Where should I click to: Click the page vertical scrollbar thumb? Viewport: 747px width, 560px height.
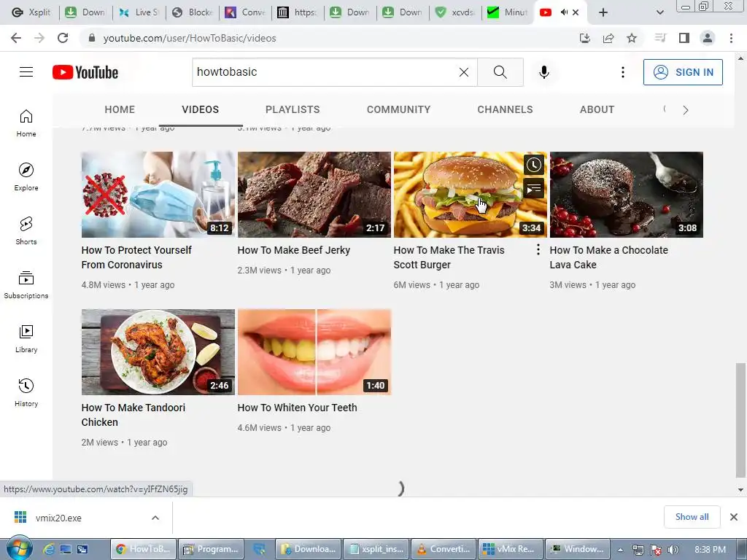740,420
